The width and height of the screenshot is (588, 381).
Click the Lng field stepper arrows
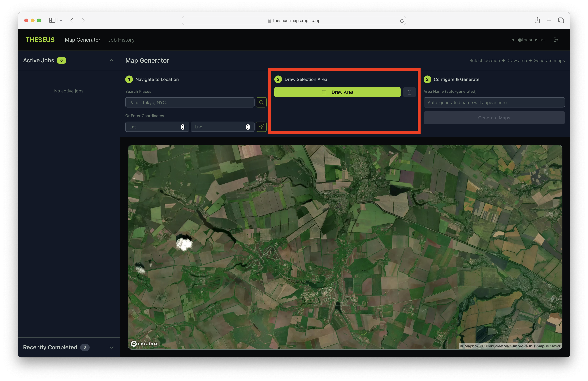click(248, 127)
